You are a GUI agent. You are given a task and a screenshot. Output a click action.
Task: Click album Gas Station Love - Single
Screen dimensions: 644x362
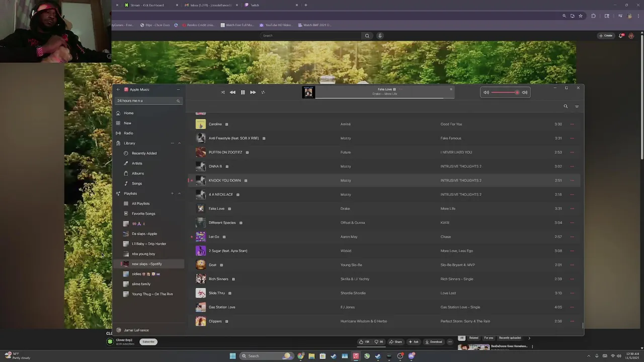460,307
